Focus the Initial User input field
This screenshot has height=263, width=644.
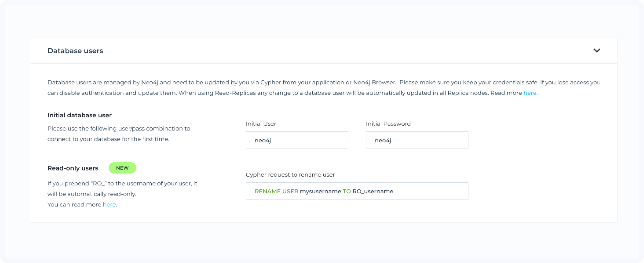point(297,140)
